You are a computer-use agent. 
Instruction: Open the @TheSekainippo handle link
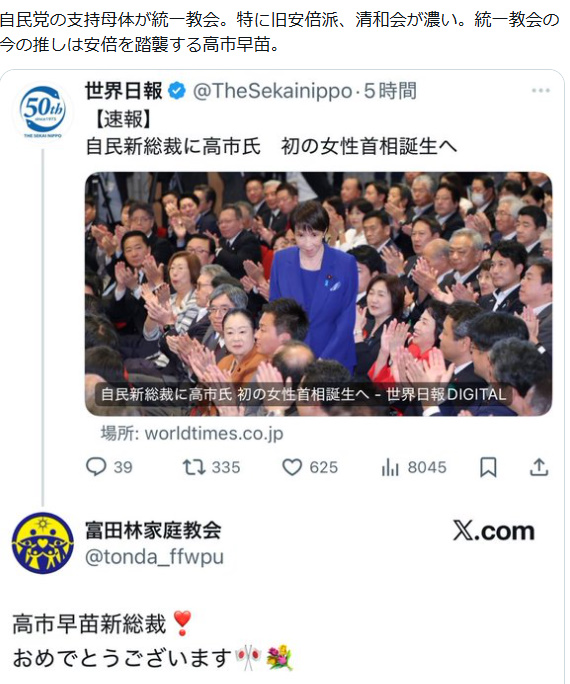pyautogui.click(x=272, y=91)
